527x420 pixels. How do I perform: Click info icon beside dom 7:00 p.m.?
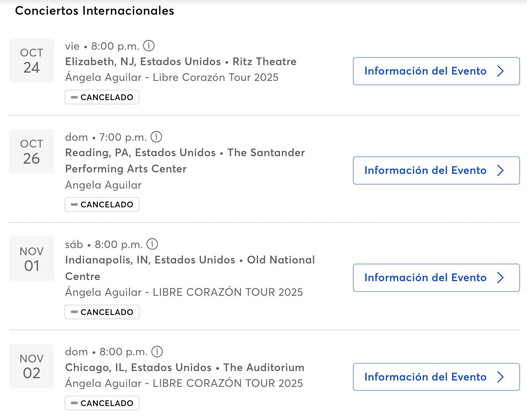click(156, 137)
